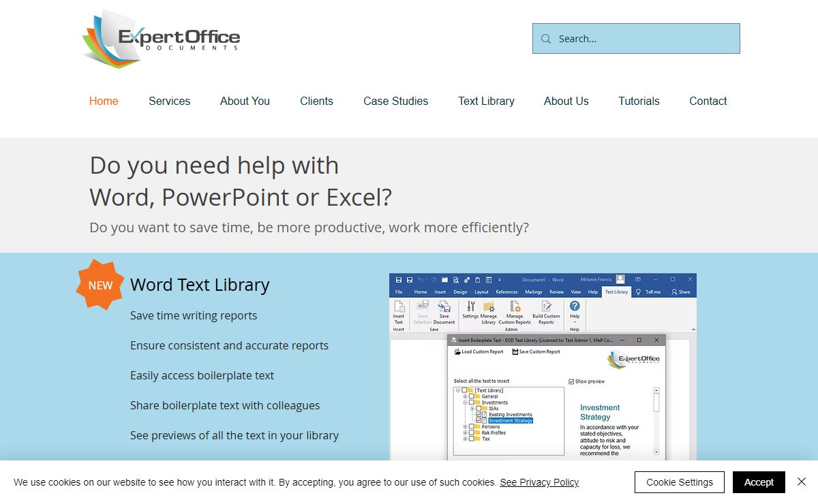Go to the Services menu item
The image size is (818, 504).
[170, 101]
